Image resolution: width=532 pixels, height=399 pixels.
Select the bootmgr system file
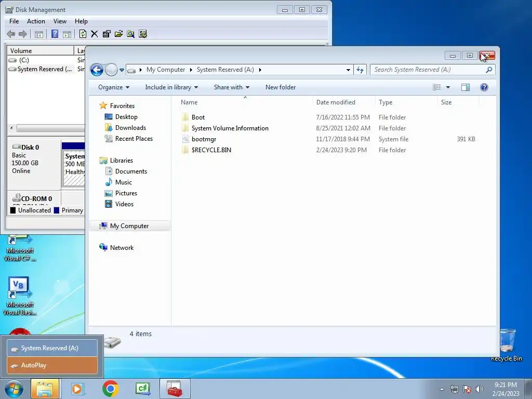199,139
